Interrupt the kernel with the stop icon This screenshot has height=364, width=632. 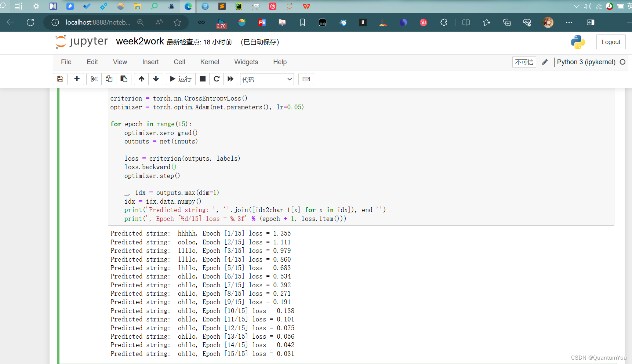click(203, 79)
